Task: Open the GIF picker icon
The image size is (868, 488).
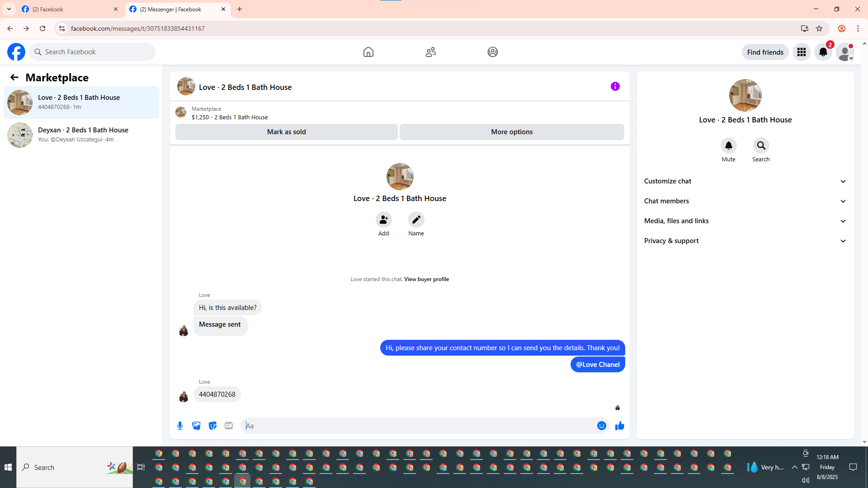Action: (x=229, y=426)
